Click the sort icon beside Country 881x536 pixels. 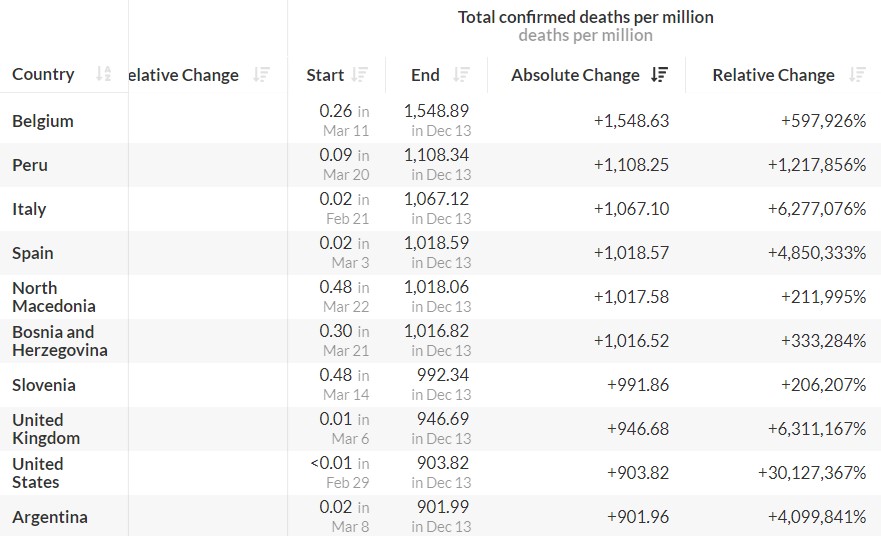coord(104,74)
